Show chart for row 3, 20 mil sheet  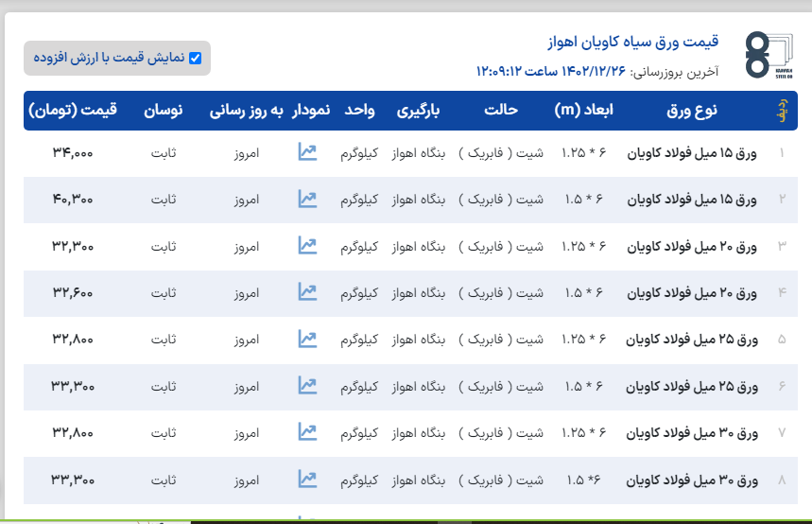pos(307,246)
